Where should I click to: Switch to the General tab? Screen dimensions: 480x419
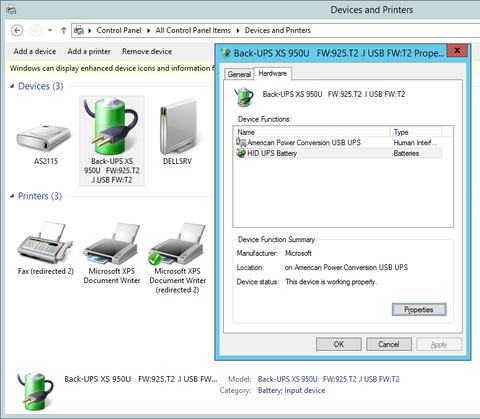(x=239, y=74)
